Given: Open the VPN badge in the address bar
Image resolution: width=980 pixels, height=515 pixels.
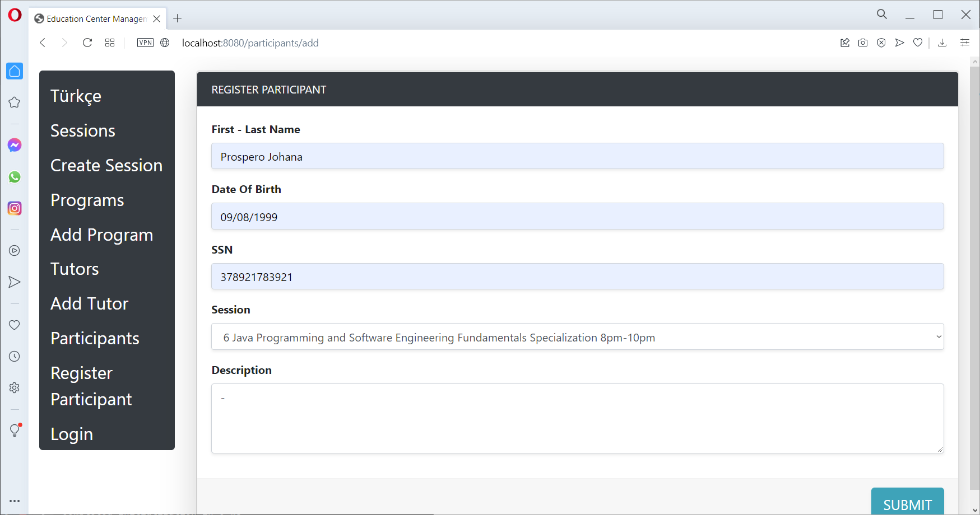Looking at the screenshot, I should pos(145,42).
